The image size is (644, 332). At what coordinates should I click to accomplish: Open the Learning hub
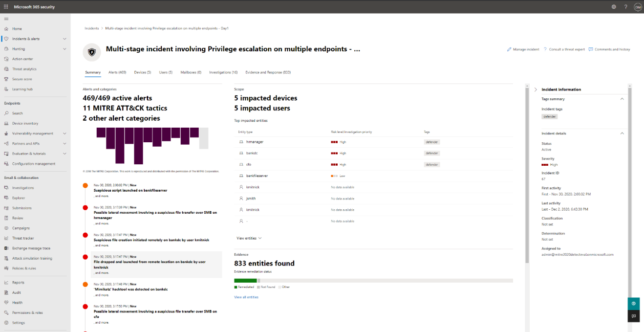23,89
